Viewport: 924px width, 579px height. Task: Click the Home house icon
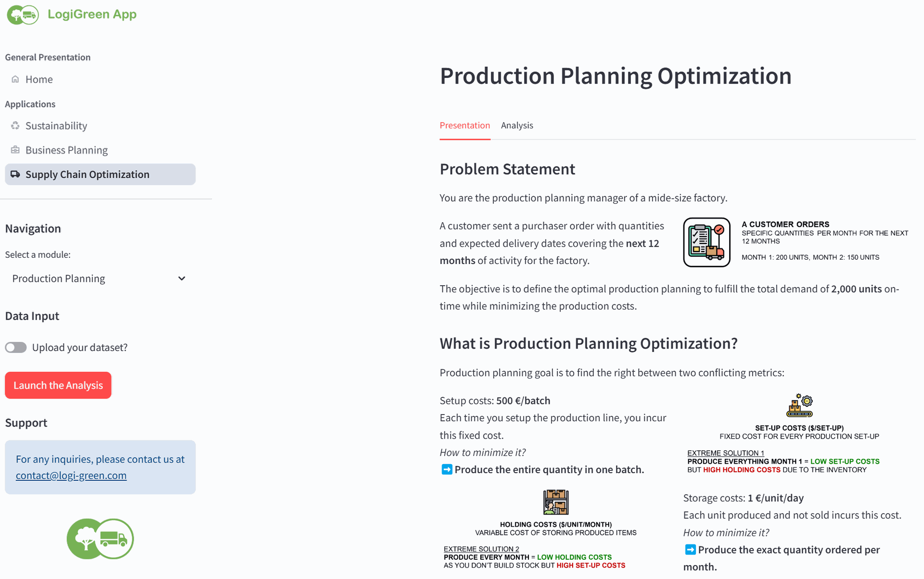pos(15,79)
